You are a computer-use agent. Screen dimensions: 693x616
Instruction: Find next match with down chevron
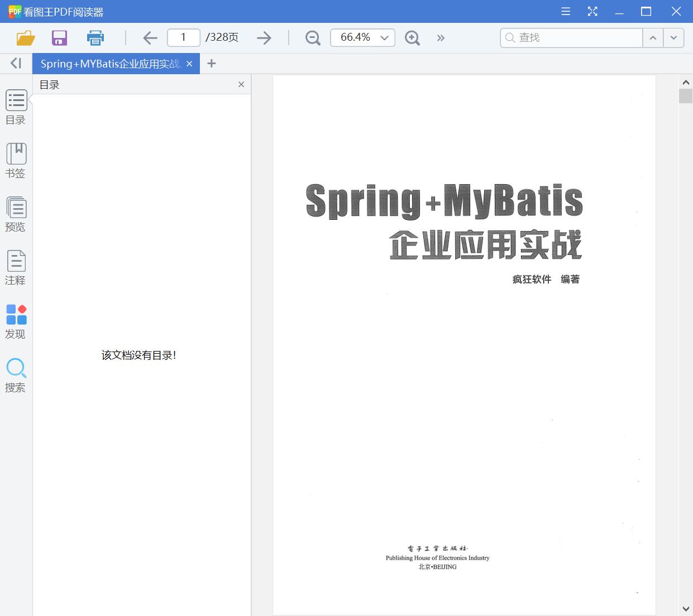673,37
